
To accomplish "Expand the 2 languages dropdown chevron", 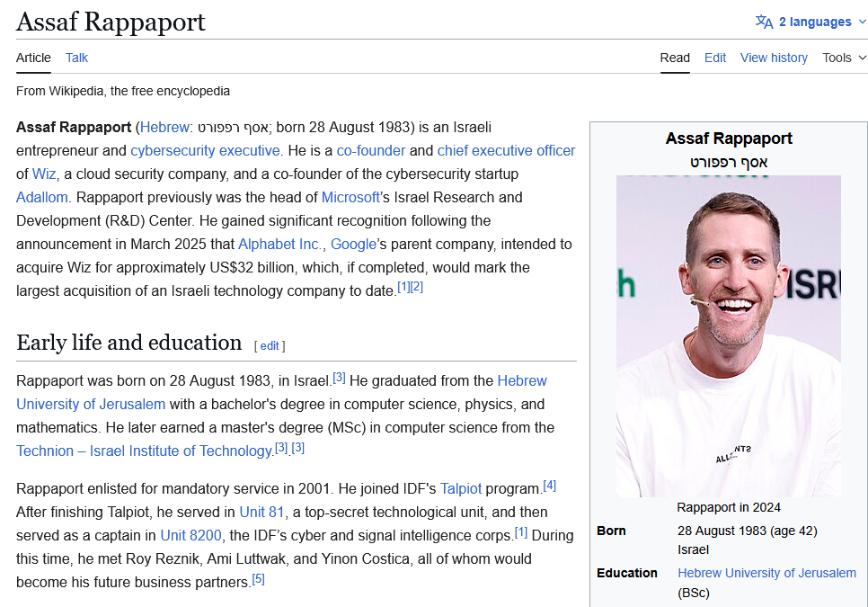I will coord(862,22).
